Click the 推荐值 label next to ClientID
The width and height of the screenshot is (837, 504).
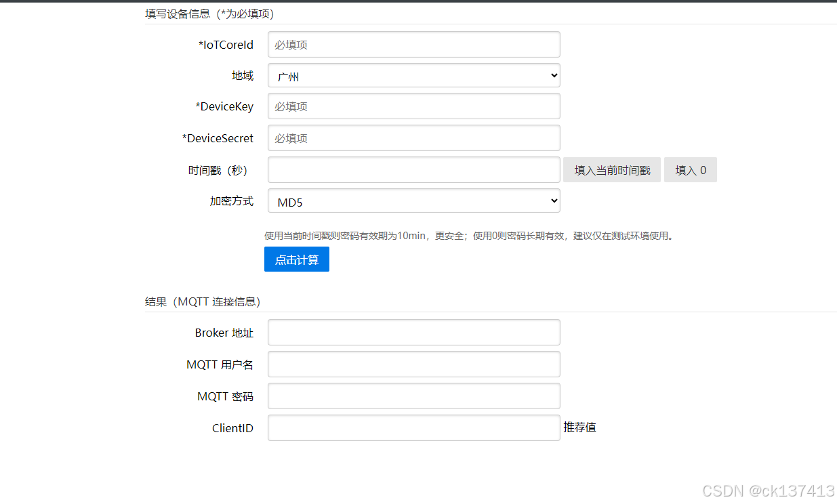pyautogui.click(x=580, y=427)
